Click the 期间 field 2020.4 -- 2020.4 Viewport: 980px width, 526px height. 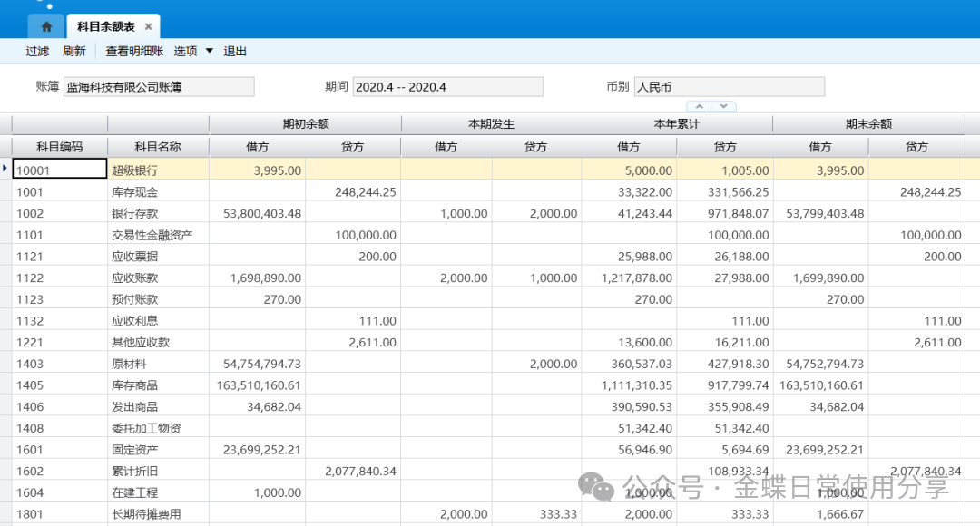click(x=447, y=87)
